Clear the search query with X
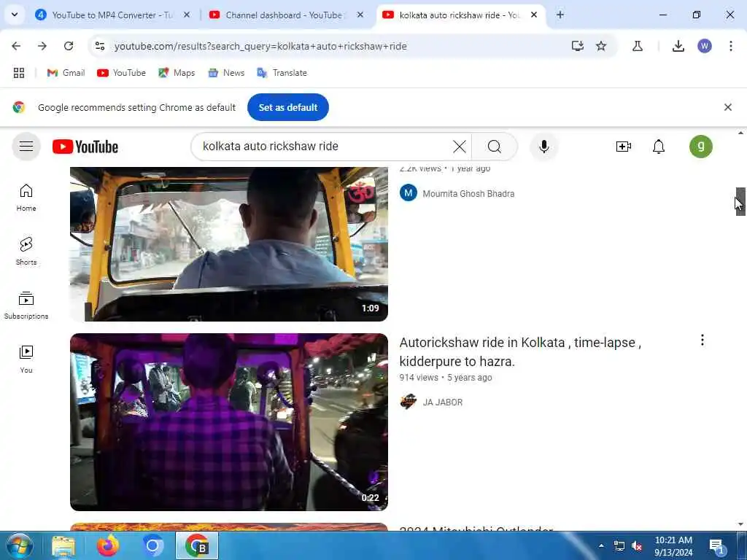This screenshot has width=747, height=560. [x=460, y=147]
